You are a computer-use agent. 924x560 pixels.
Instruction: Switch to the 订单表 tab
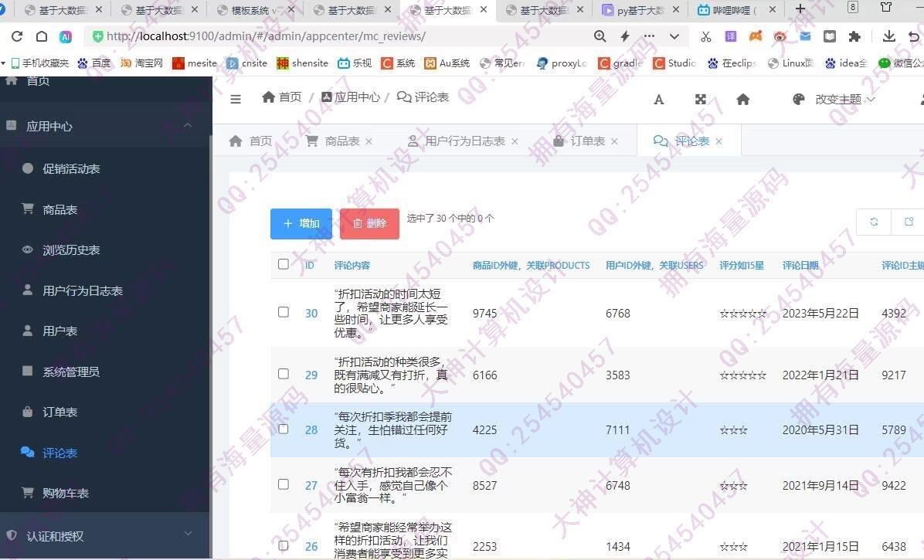(587, 141)
